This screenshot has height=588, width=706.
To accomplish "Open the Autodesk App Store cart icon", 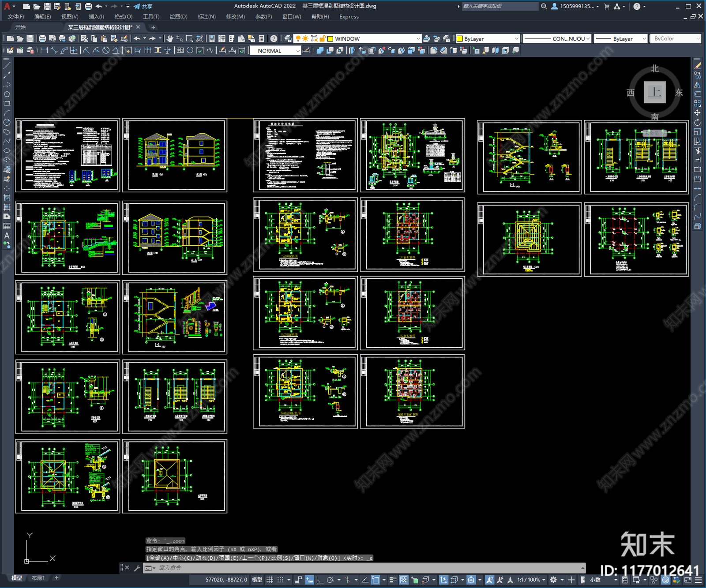I will point(607,6).
